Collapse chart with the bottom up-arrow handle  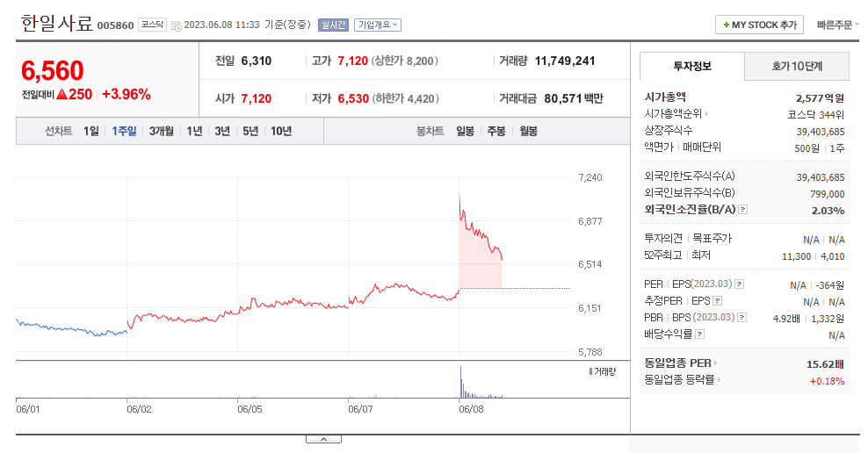click(324, 439)
